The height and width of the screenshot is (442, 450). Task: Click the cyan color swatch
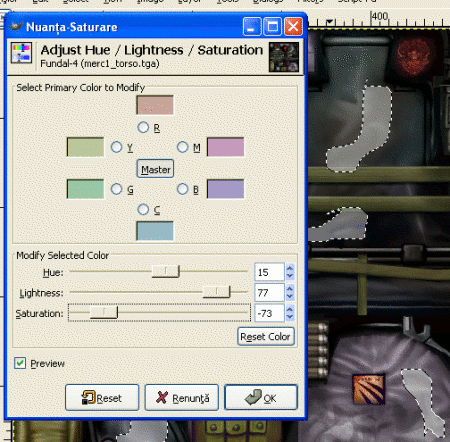click(x=155, y=231)
